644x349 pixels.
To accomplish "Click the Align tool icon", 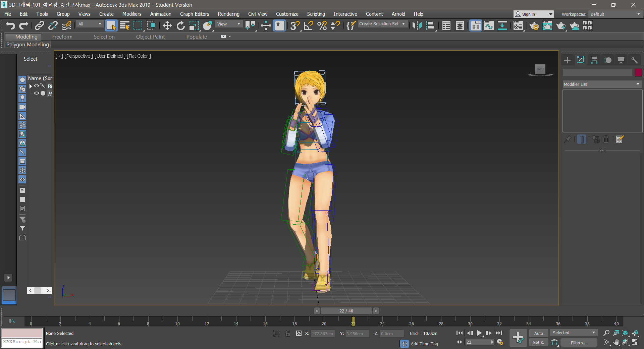I will (x=430, y=26).
